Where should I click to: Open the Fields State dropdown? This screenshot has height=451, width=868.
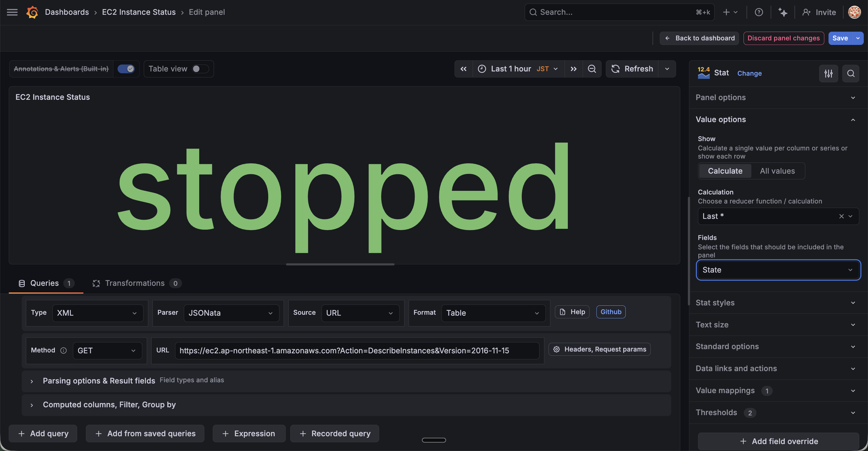[778, 270]
